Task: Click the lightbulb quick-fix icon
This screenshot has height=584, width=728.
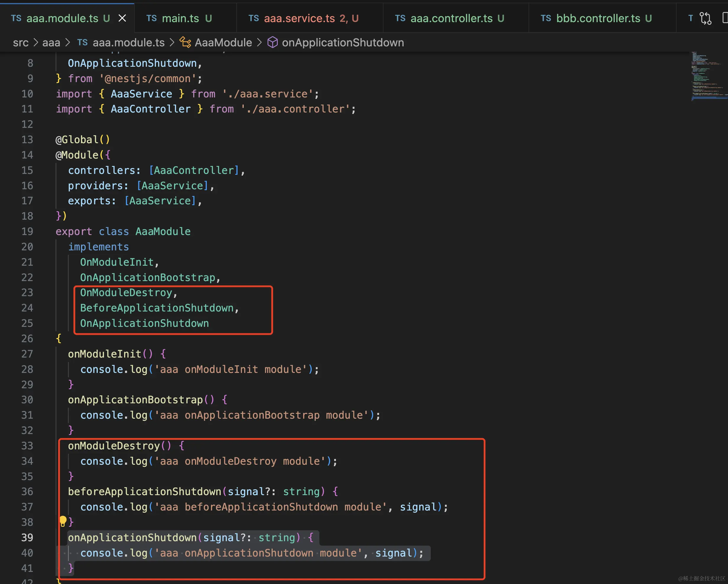Action: [63, 521]
